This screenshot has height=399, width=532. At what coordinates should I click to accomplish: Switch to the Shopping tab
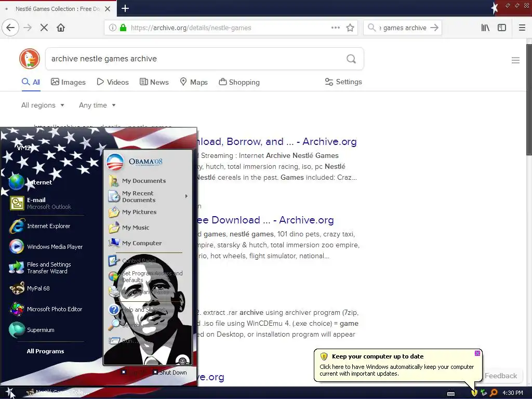coord(239,82)
